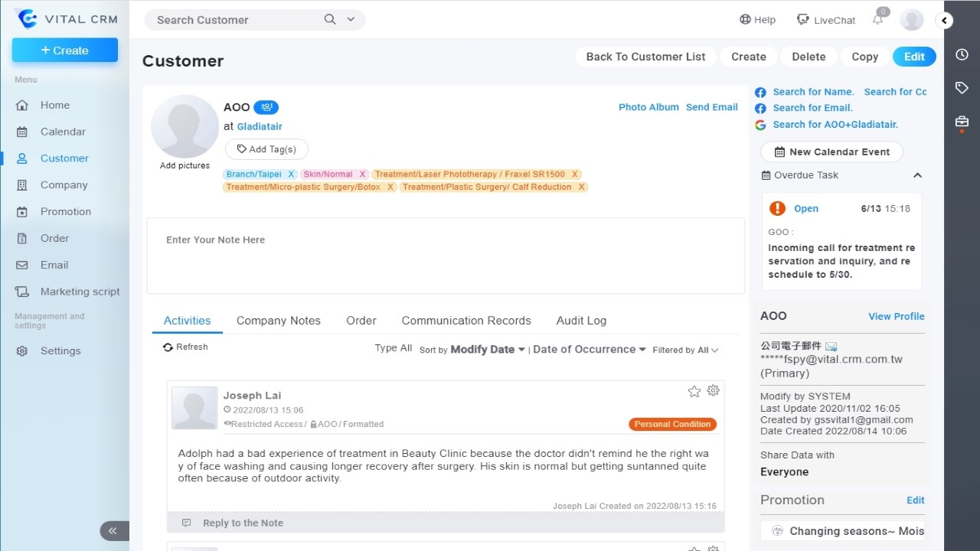980x551 pixels.
Task: Select the Activities tab
Action: [x=187, y=321]
